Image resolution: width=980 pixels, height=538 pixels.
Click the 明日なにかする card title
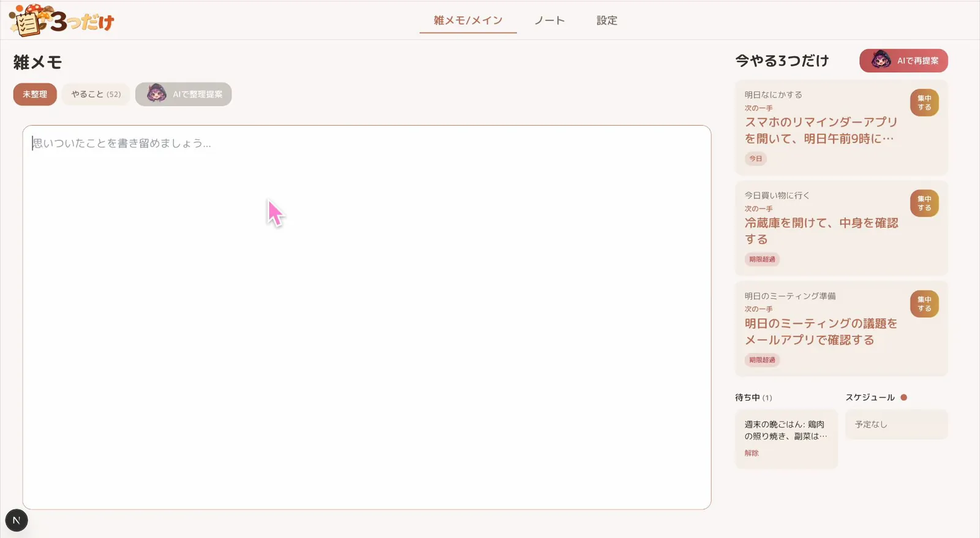click(774, 94)
